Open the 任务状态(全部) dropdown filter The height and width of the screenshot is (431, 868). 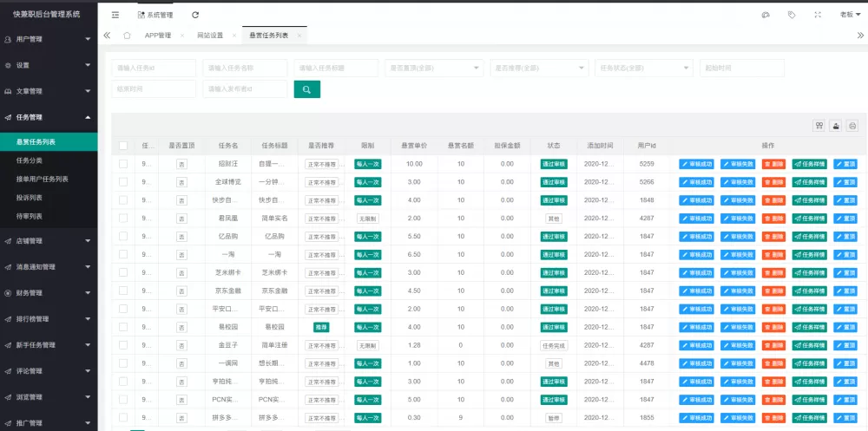(644, 68)
